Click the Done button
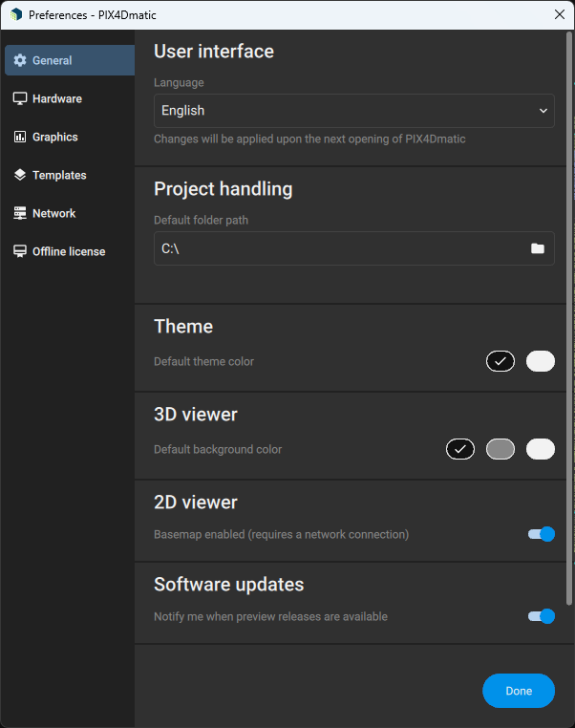Viewport: 575px width, 728px height. coord(519,691)
